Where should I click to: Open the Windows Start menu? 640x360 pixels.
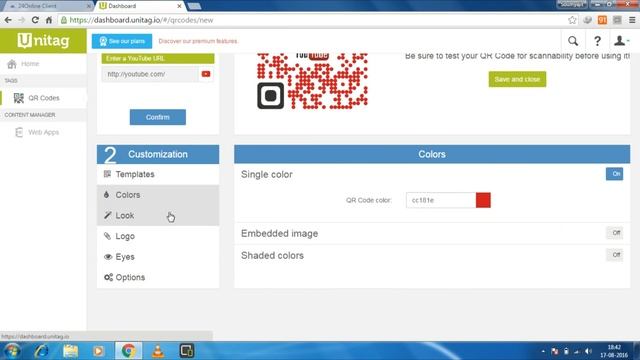(x=12, y=351)
